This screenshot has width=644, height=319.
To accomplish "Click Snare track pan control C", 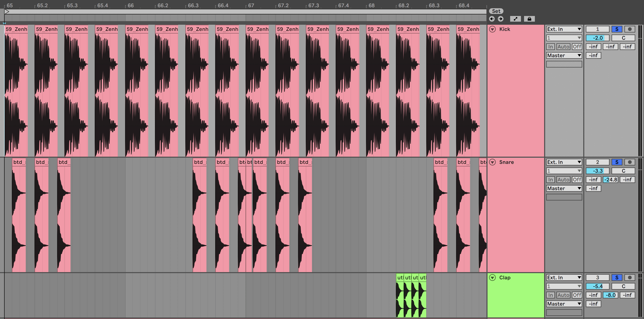I will (x=623, y=171).
